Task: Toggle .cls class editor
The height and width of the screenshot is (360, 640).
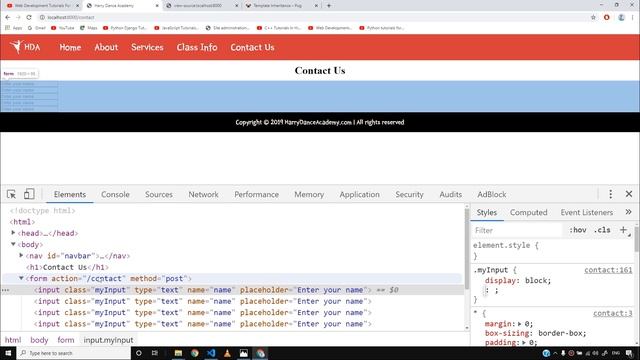Action: (602, 230)
